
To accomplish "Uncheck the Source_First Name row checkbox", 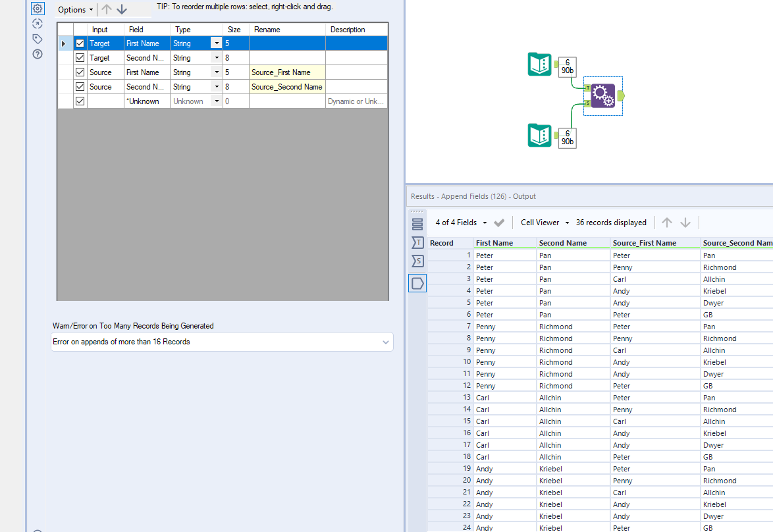I will tap(80, 72).
